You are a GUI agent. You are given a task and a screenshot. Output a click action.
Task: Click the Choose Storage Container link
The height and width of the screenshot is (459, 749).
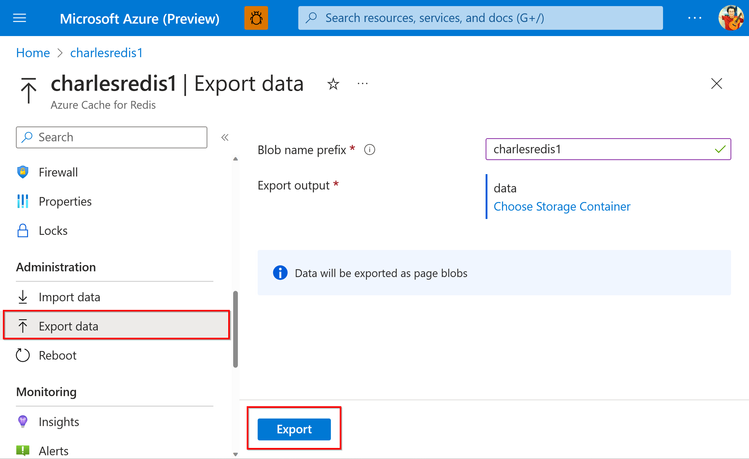click(562, 207)
